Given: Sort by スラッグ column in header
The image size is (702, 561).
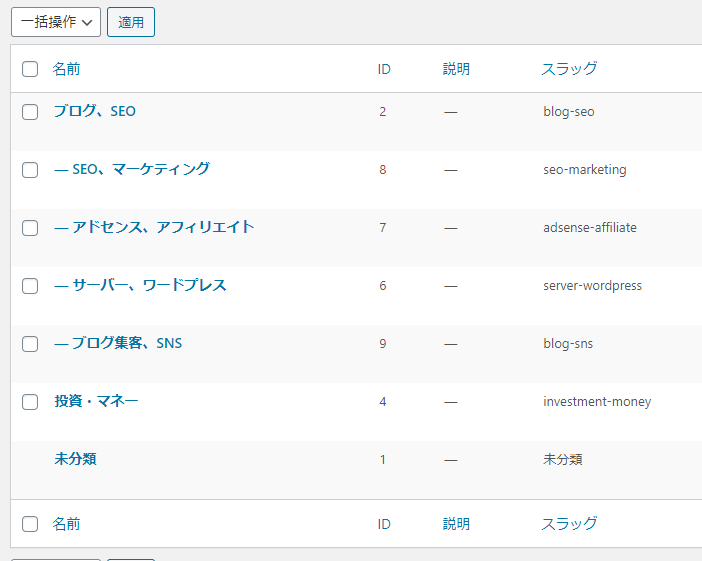Looking at the screenshot, I should pyautogui.click(x=569, y=69).
